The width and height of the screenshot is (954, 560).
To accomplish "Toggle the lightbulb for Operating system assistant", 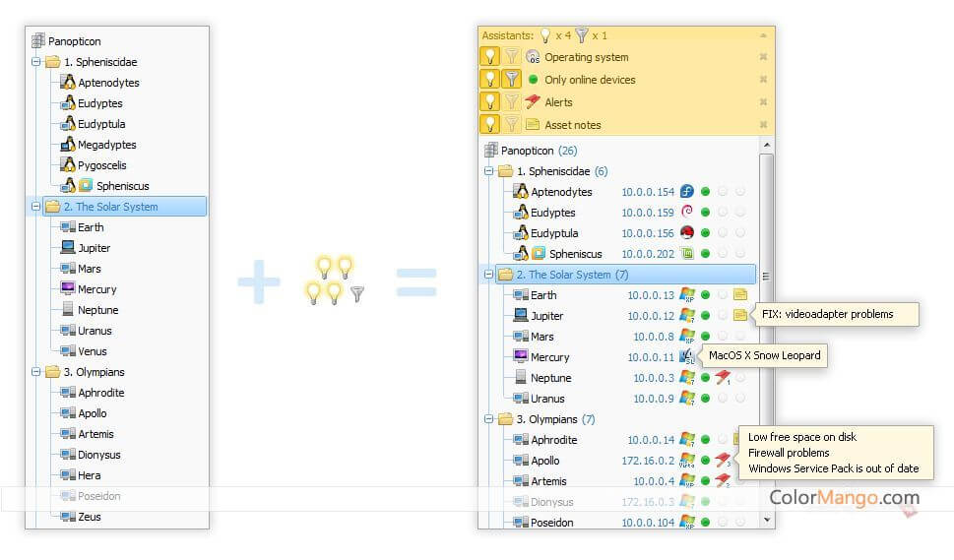I will pos(489,57).
